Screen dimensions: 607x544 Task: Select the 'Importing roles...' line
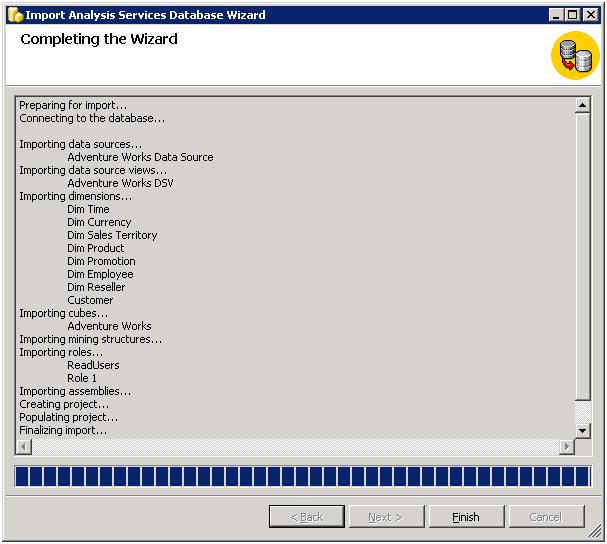pyautogui.click(x=61, y=352)
